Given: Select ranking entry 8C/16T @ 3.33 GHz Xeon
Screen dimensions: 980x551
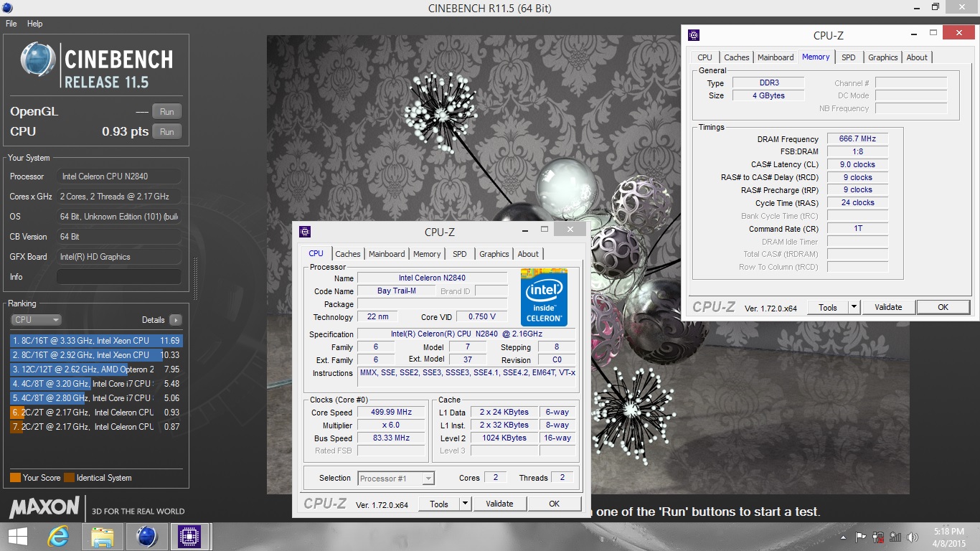Looking at the screenshot, I should tap(96, 341).
